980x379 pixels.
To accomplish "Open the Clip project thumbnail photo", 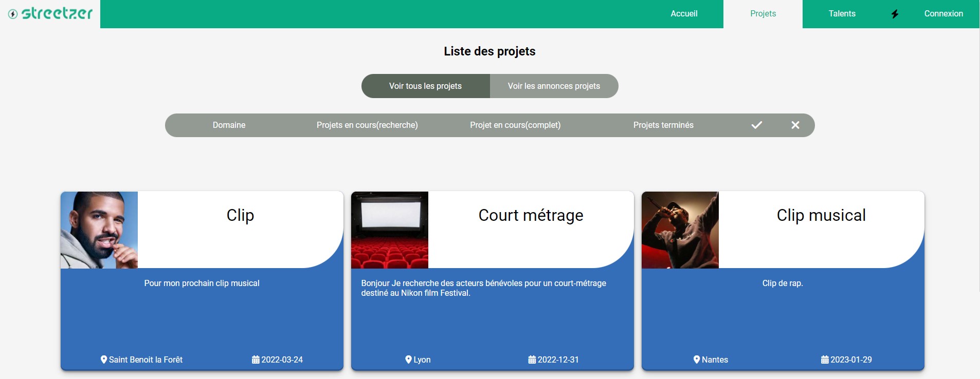I will tap(99, 230).
